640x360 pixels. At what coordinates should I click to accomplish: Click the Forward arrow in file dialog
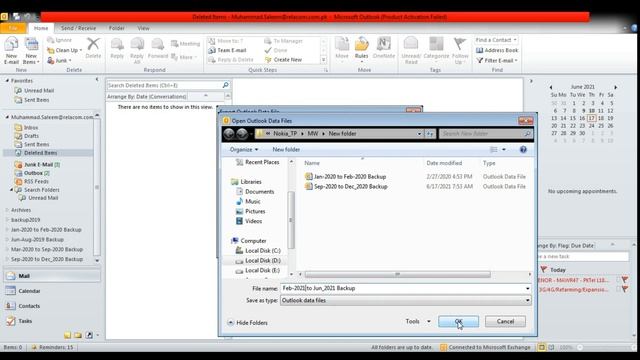242,133
